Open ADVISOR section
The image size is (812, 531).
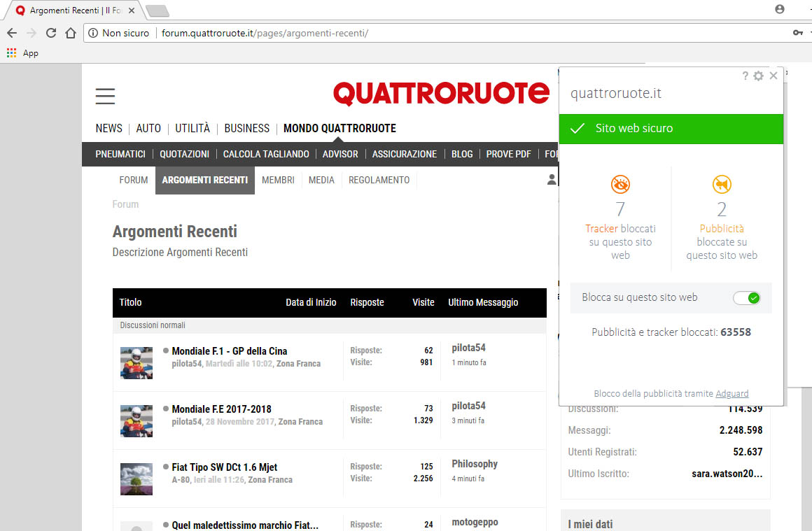tap(340, 154)
